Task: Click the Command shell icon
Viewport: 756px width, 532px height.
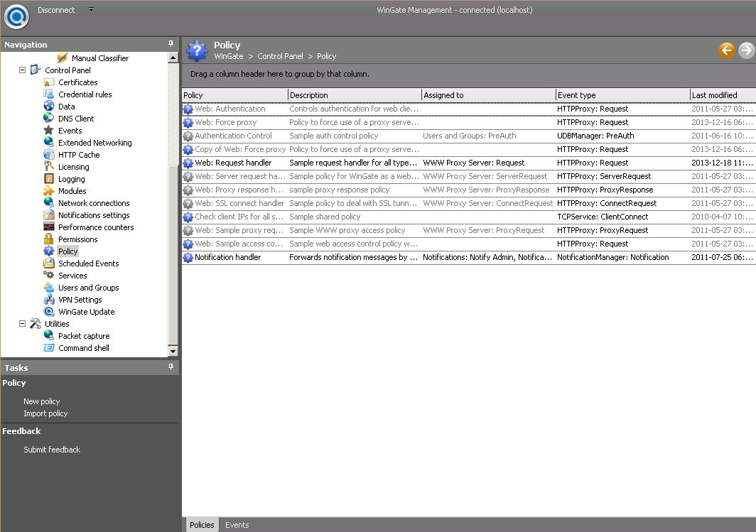Action: click(x=49, y=347)
